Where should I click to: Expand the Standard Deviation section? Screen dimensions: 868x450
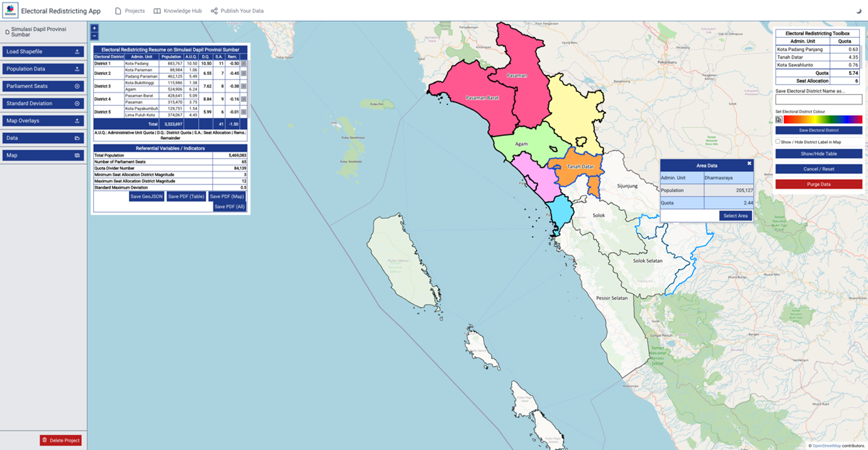(x=43, y=103)
